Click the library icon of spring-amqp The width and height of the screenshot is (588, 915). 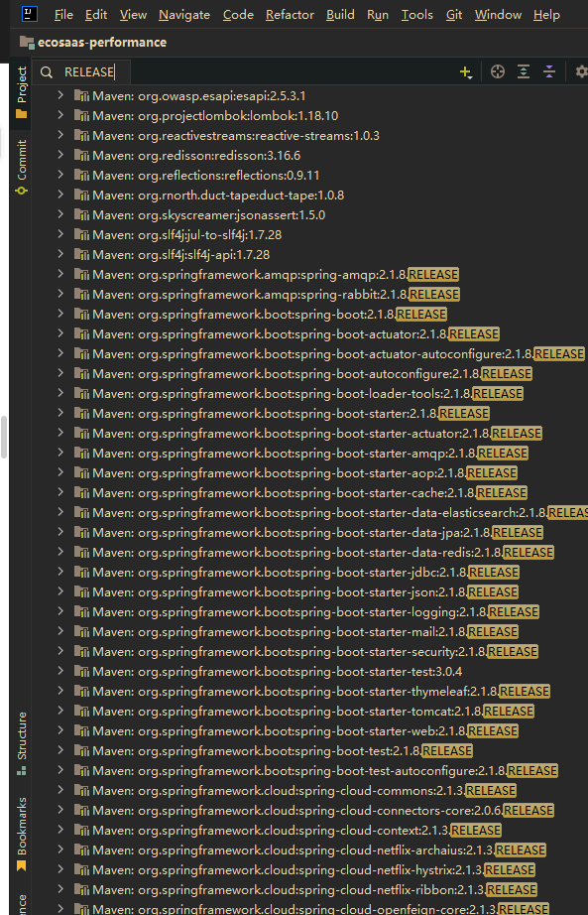coord(81,274)
